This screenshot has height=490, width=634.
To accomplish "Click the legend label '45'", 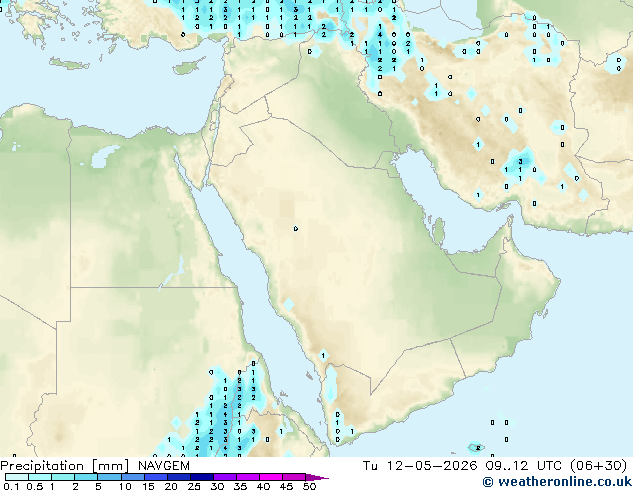I will 286,486.
